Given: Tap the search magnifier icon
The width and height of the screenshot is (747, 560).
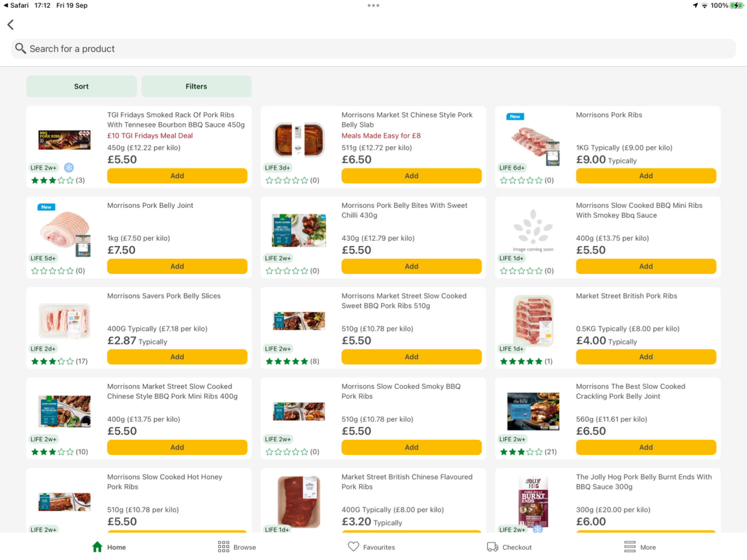Looking at the screenshot, I should pos(20,49).
